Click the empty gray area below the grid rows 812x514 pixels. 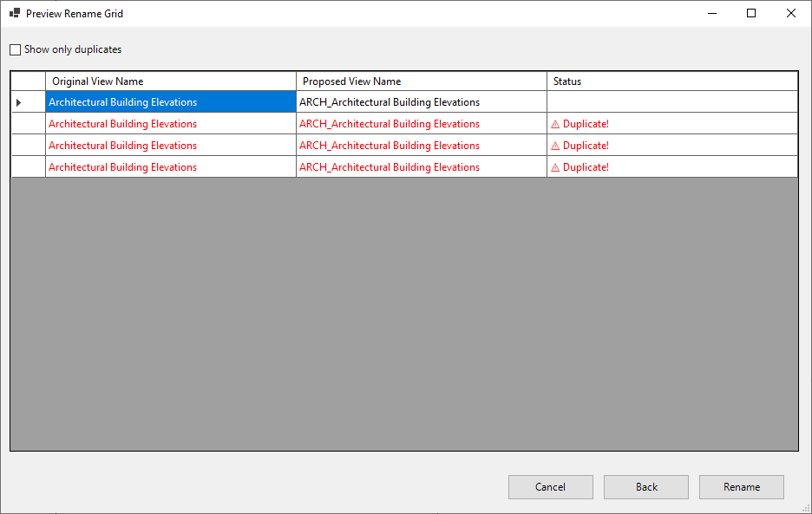click(x=403, y=312)
